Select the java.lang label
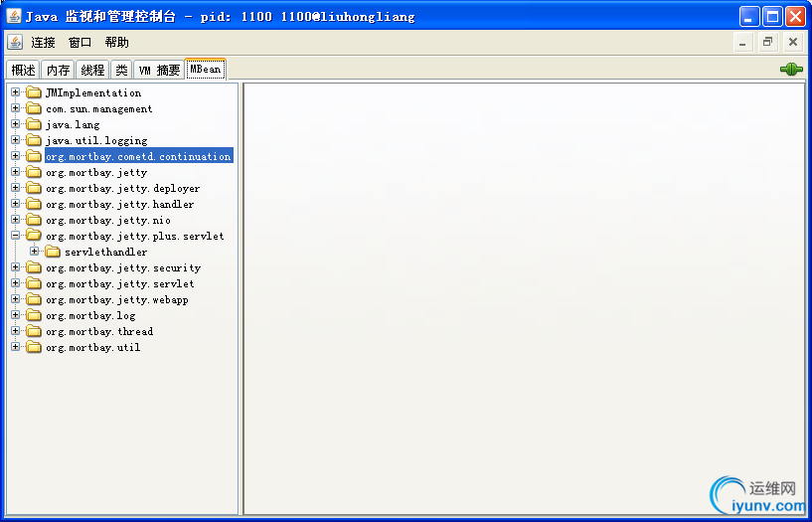This screenshot has height=522, width=812. [73, 125]
